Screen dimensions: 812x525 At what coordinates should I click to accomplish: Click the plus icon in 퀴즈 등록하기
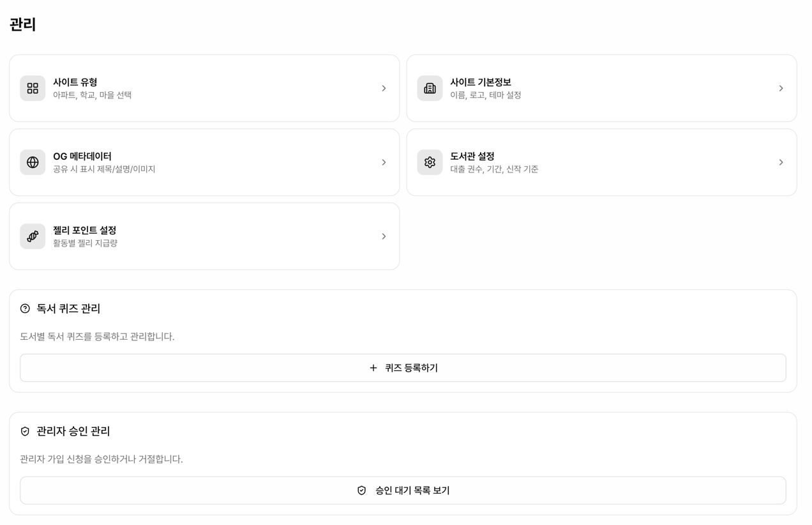tap(373, 368)
